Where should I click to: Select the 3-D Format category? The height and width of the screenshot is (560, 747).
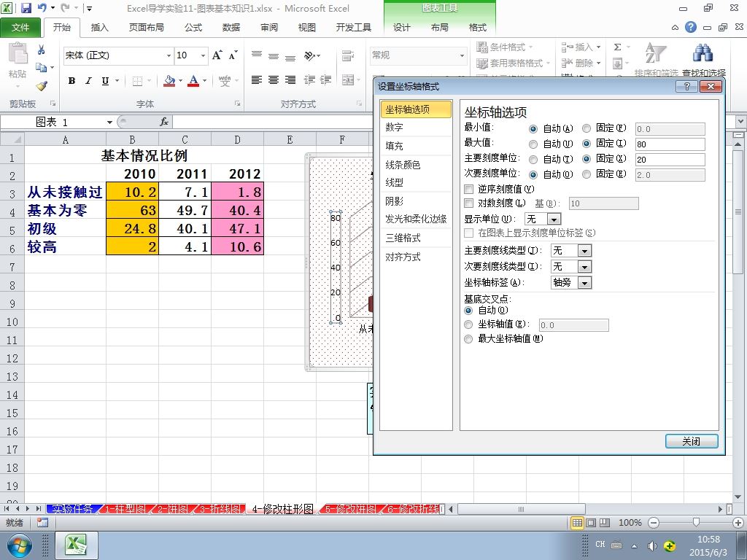pyautogui.click(x=416, y=238)
